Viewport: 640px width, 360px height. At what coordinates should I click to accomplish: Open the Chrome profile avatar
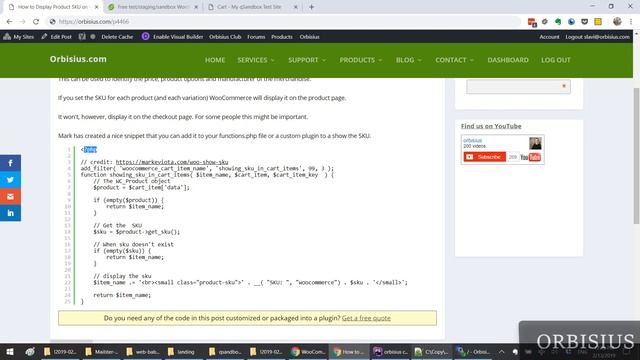tap(617, 22)
